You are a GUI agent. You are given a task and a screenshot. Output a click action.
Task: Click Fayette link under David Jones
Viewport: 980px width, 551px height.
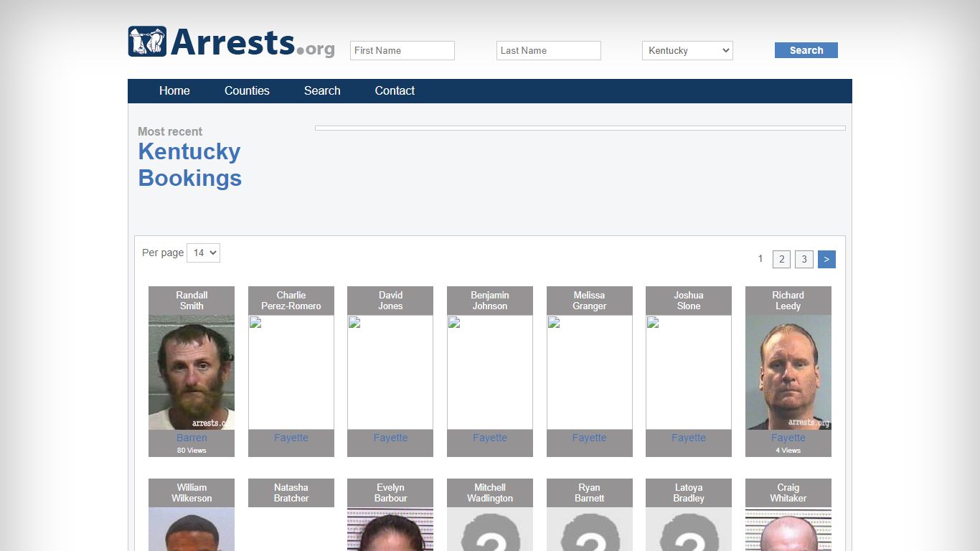tap(390, 438)
